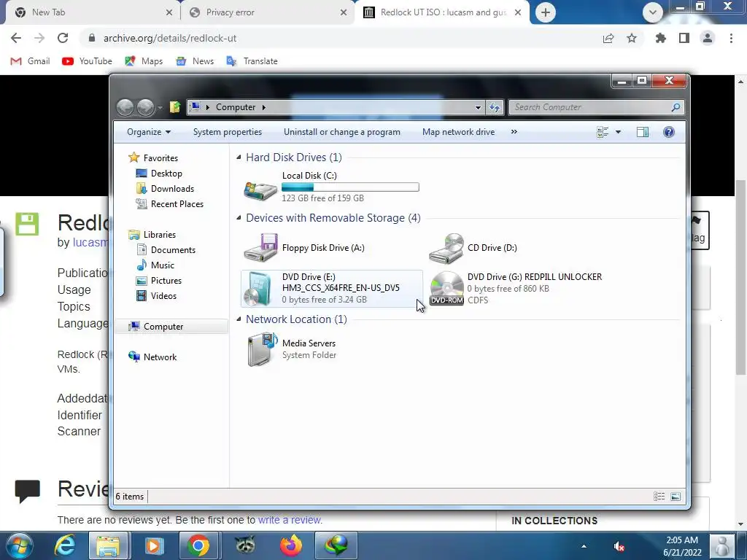Show the preview pane icon
The height and width of the screenshot is (560, 747).
point(642,132)
